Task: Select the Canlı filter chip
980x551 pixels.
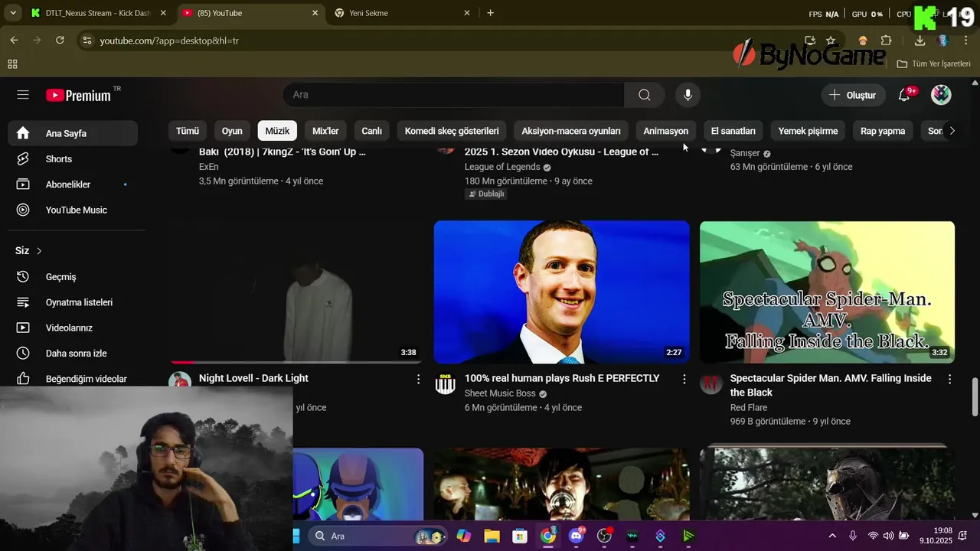Action: coord(371,131)
